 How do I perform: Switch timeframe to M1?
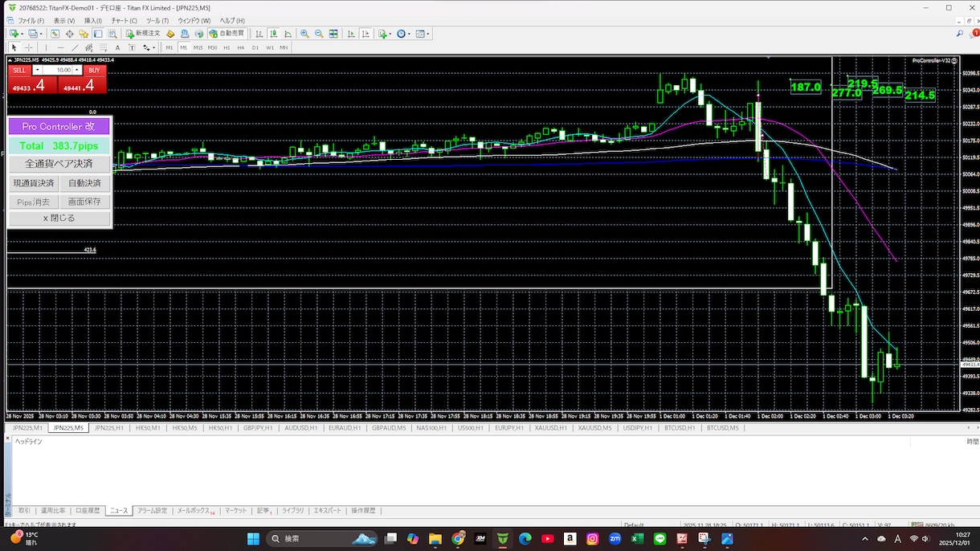169,47
